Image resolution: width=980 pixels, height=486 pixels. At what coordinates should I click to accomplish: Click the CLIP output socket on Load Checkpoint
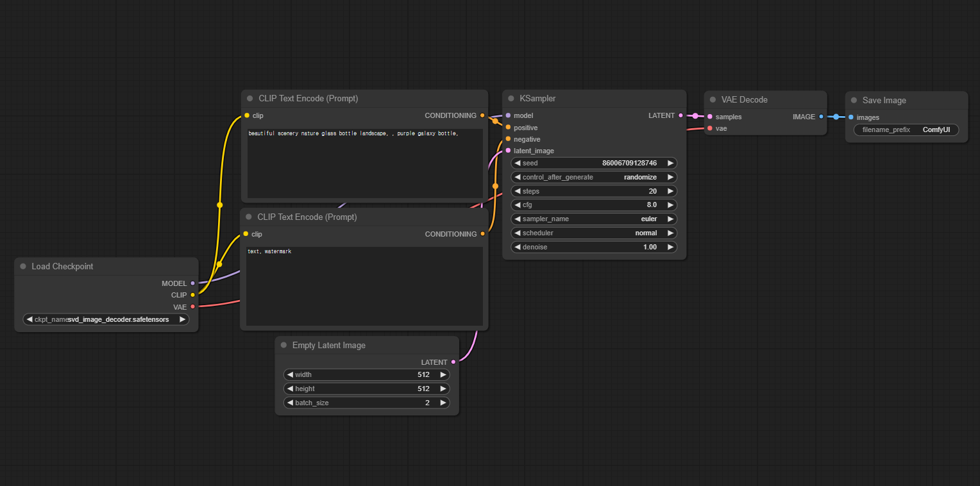pyautogui.click(x=192, y=295)
